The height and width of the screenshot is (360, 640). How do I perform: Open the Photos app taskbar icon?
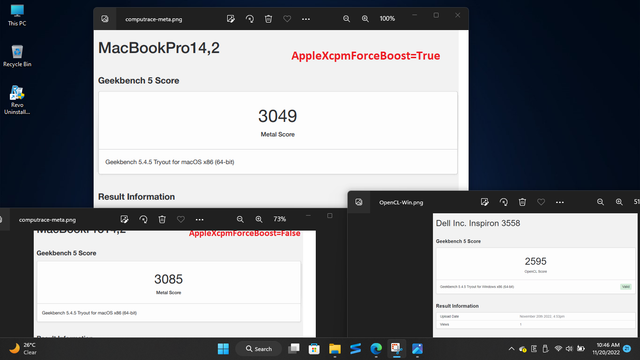coord(417,349)
